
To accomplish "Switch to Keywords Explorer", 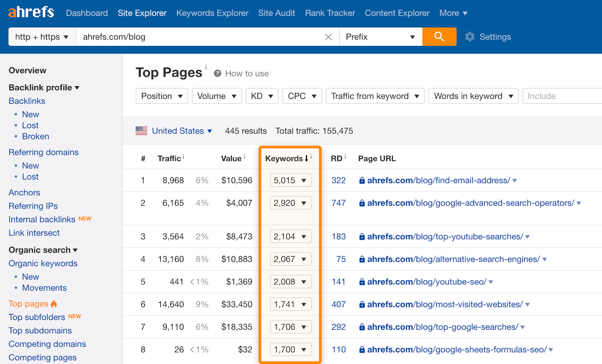I will coord(212,13).
